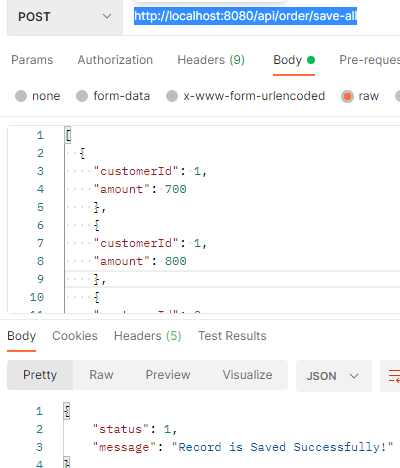
Task: Select the raw body option
Action: coord(360,96)
